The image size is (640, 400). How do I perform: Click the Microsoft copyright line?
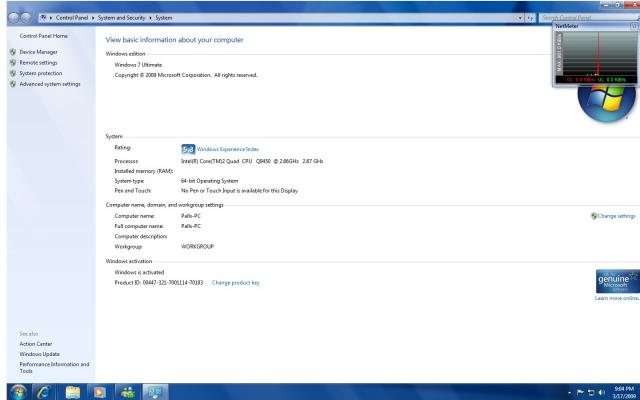pyautogui.click(x=186, y=75)
